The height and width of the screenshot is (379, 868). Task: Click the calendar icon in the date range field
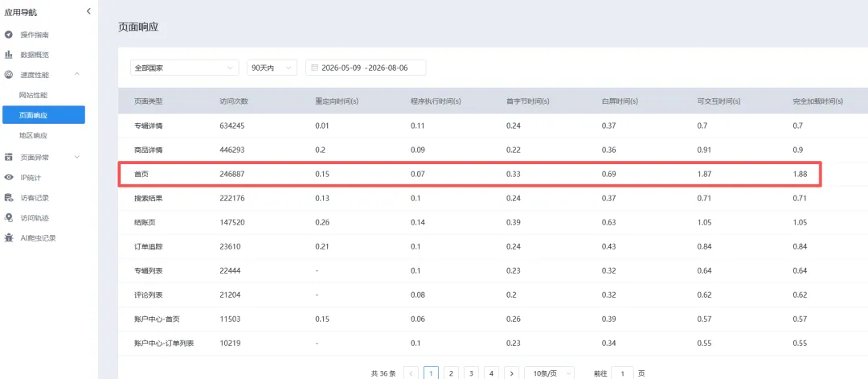tap(314, 68)
